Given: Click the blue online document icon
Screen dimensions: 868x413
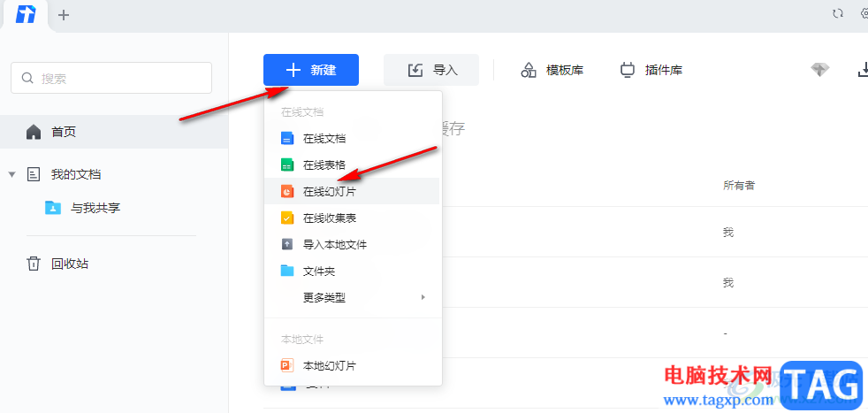Looking at the screenshot, I should [x=286, y=139].
